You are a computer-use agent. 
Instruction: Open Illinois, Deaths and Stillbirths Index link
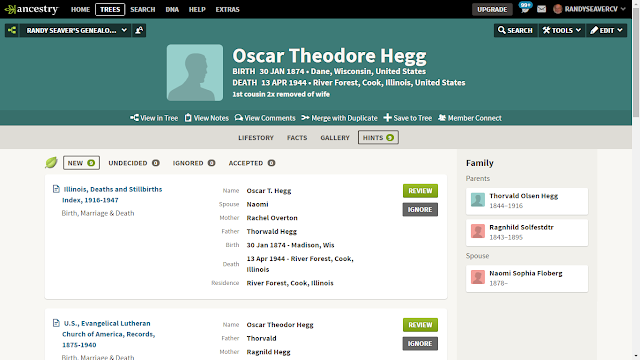click(x=112, y=195)
